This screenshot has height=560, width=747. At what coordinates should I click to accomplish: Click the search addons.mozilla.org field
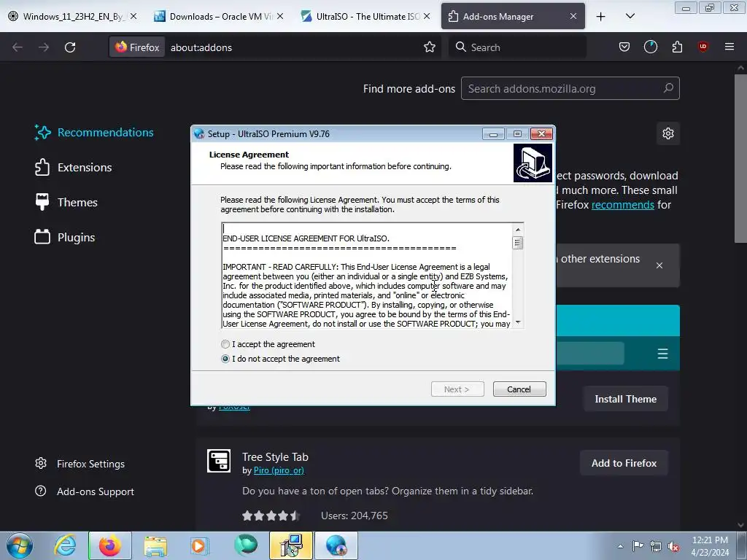point(570,88)
